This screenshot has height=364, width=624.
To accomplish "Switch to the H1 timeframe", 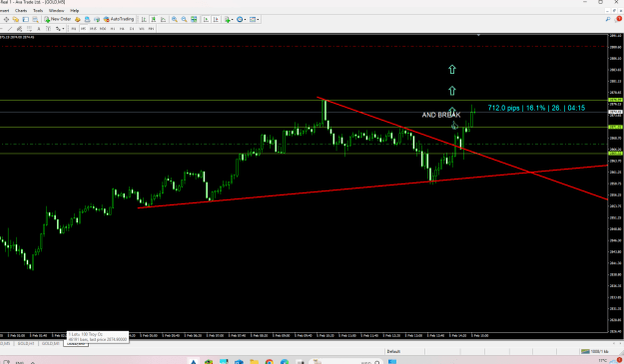I will tap(113, 29).
